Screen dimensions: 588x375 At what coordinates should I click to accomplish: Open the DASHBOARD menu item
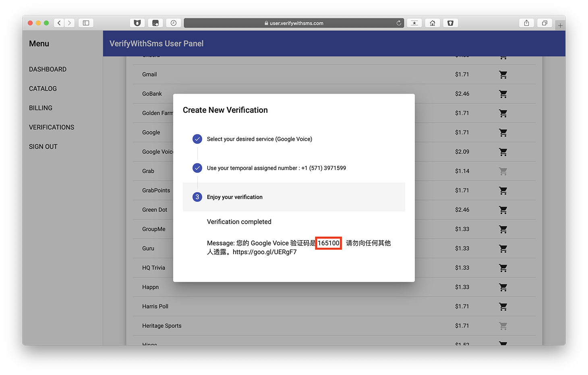pyautogui.click(x=48, y=69)
